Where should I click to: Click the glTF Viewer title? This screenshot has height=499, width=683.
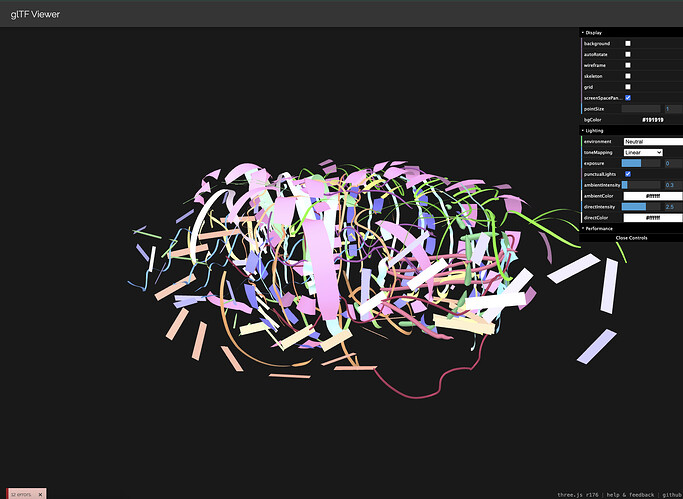click(x=35, y=14)
